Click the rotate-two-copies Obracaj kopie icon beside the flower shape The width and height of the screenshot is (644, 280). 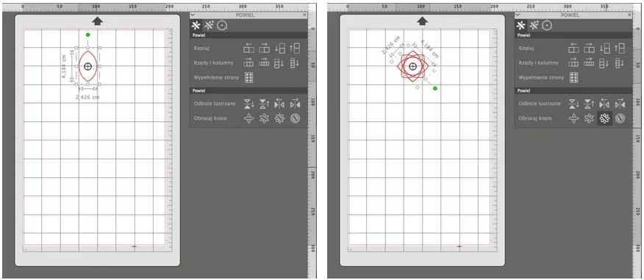coord(589,118)
